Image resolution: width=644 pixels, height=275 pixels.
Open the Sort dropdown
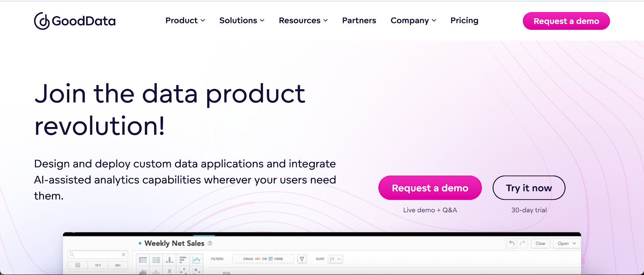[335, 259]
